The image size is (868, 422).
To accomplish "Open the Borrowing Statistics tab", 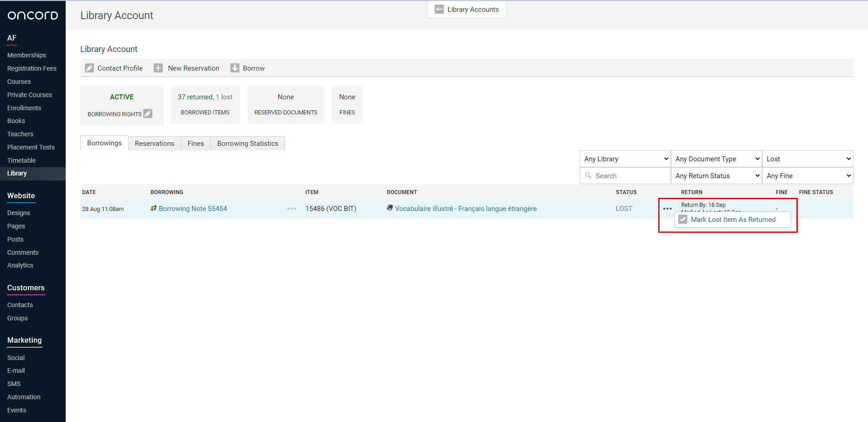I will 248,144.
